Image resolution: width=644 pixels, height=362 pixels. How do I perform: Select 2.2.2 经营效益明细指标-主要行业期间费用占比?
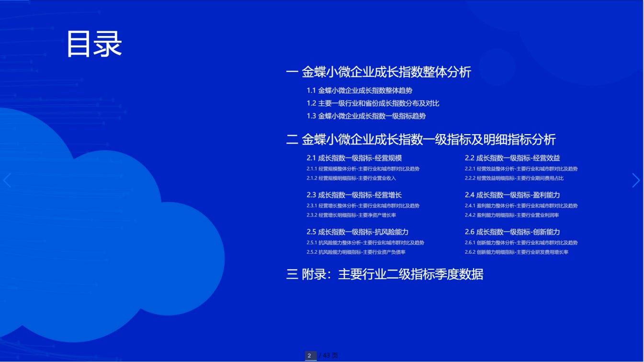(x=514, y=178)
